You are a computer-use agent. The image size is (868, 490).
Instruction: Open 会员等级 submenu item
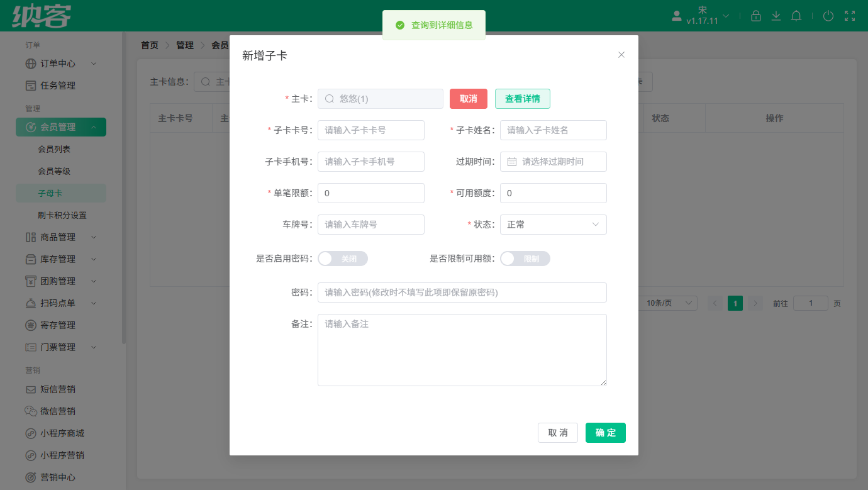54,171
